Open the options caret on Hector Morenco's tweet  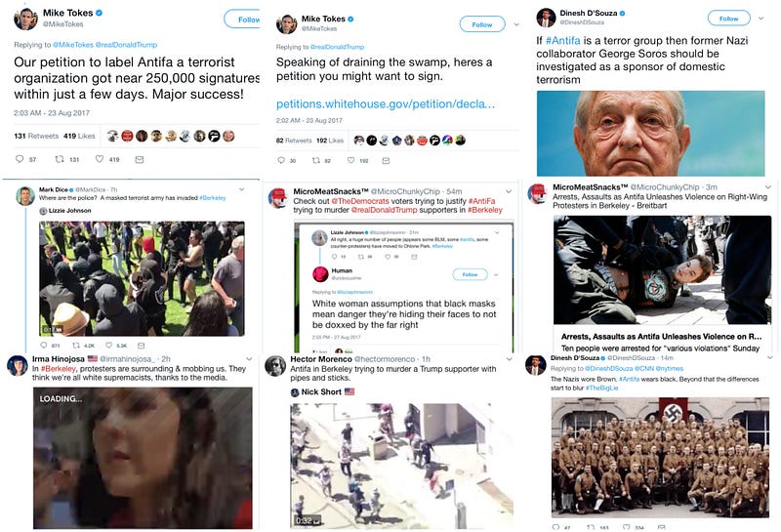509,358
